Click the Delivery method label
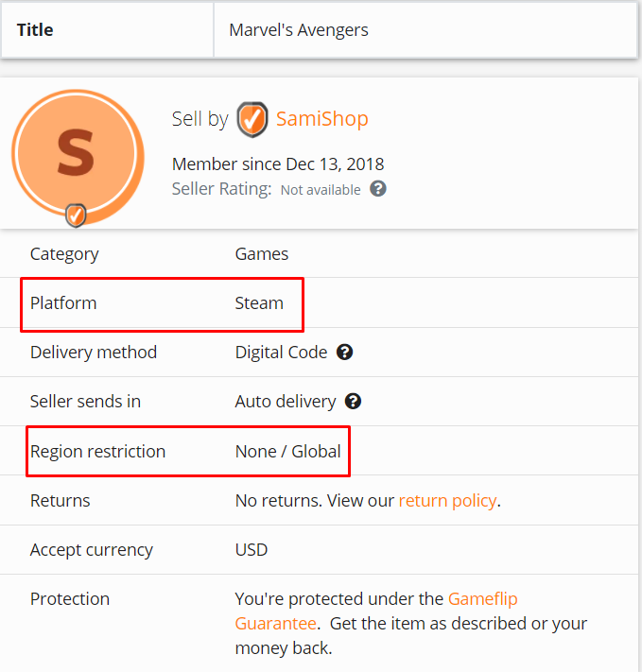The image size is (642, 672). [94, 353]
